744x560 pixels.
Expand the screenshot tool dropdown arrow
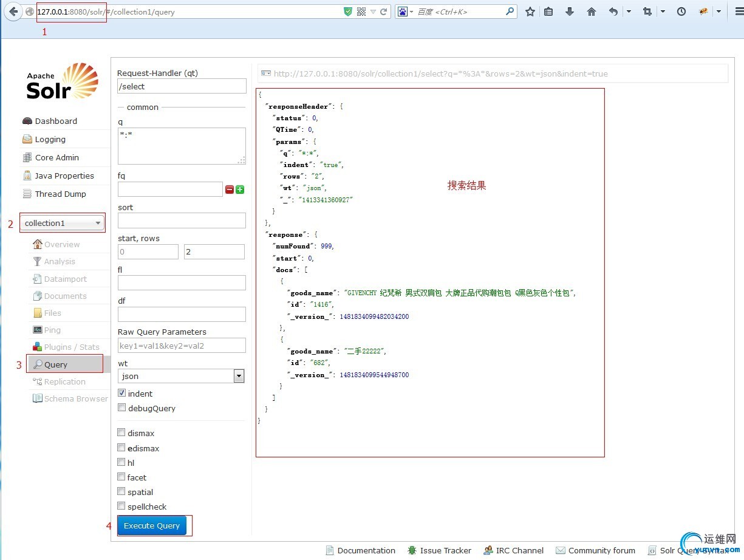663,12
